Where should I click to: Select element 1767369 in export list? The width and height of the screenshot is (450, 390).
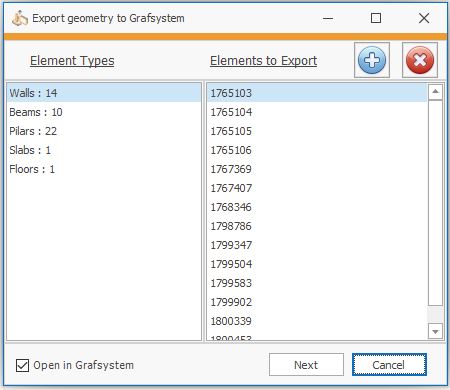[317, 169]
